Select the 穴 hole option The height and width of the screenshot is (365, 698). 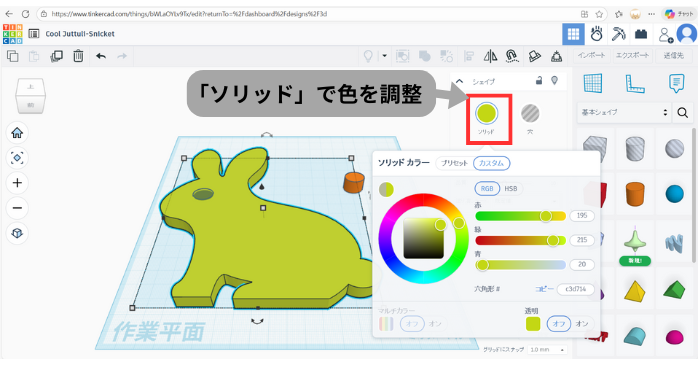pos(530,114)
